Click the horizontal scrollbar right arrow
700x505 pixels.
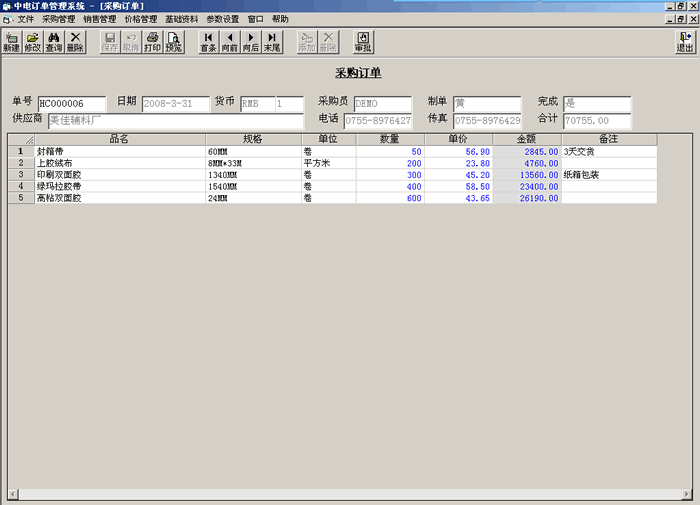click(687, 494)
